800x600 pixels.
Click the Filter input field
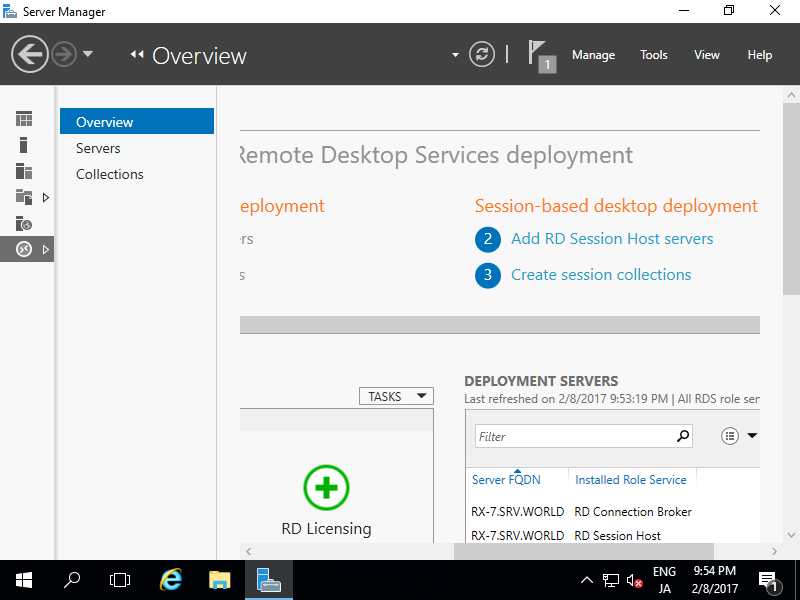click(x=572, y=436)
